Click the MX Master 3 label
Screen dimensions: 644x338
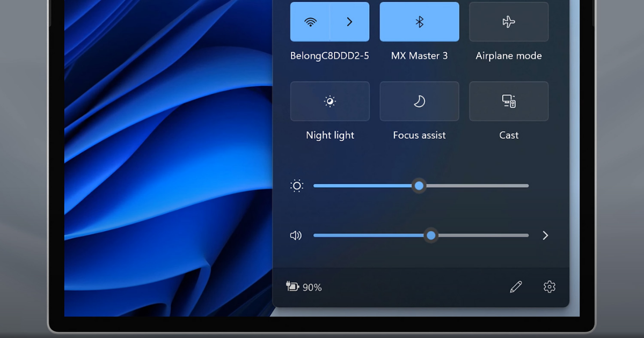point(419,56)
